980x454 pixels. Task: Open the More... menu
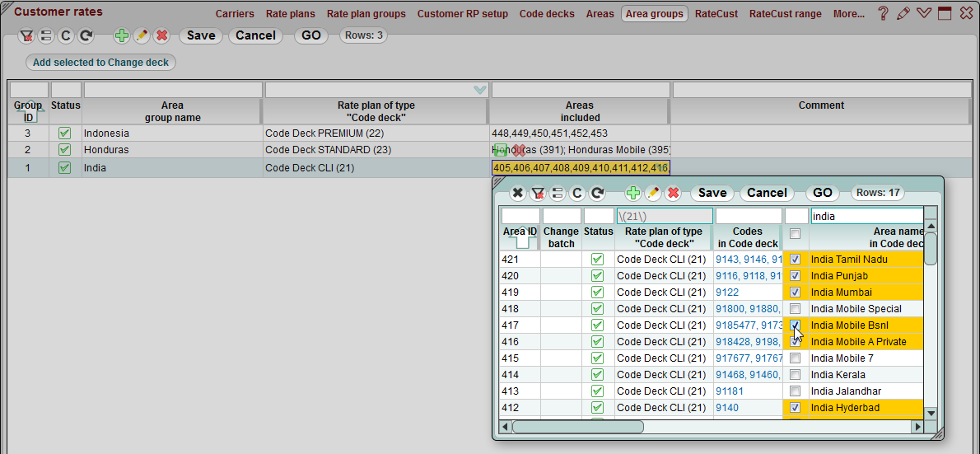[x=849, y=14]
